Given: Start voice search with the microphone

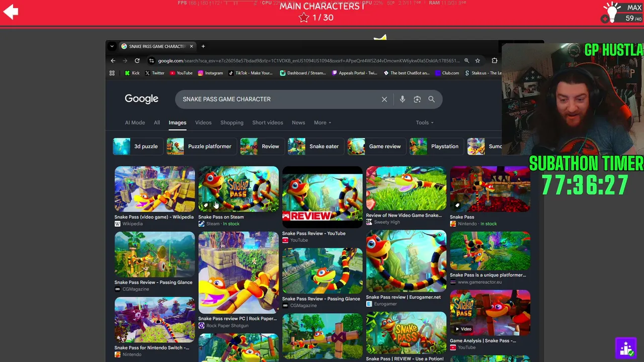Looking at the screenshot, I should click(x=403, y=99).
